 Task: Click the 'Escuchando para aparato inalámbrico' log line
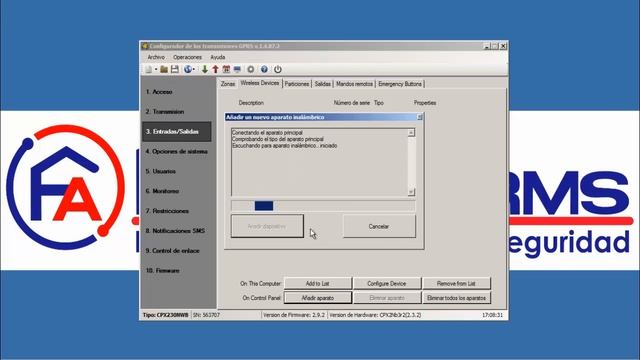284,146
